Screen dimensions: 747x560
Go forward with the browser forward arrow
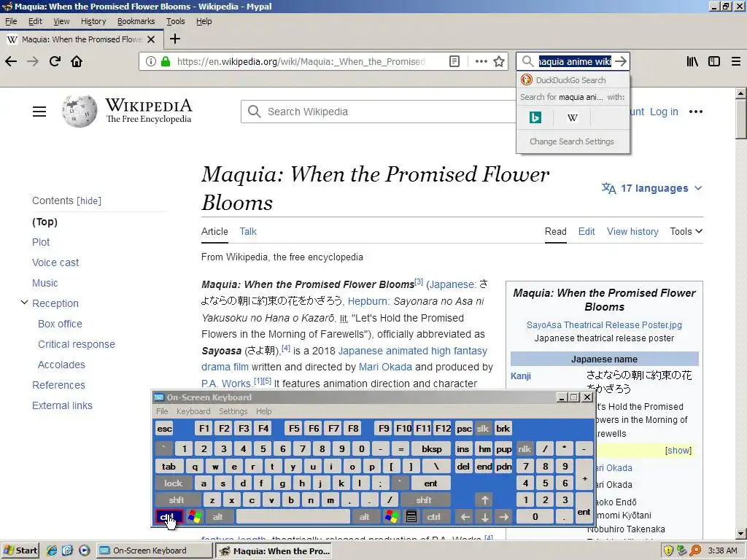pyautogui.click(x=33, y=61)
